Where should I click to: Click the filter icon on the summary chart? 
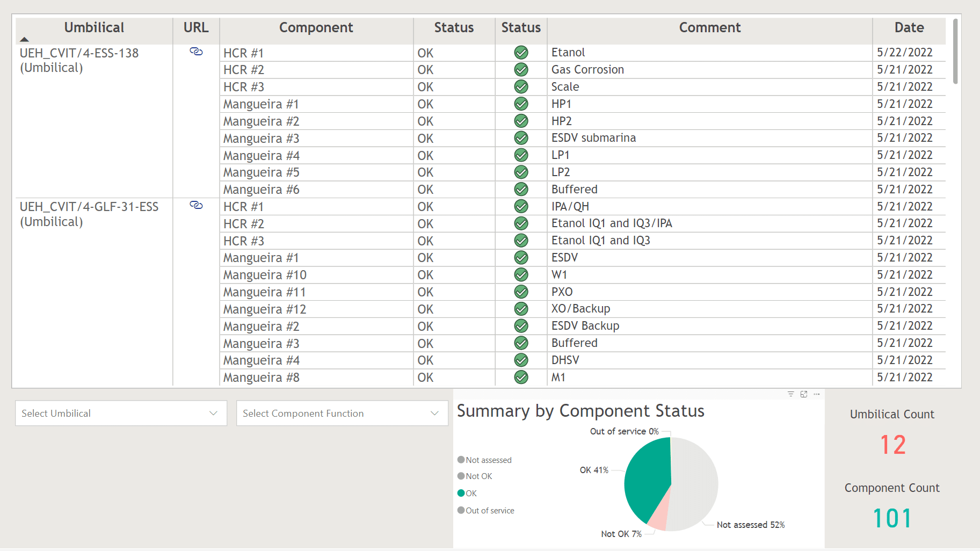click(790, 394)
